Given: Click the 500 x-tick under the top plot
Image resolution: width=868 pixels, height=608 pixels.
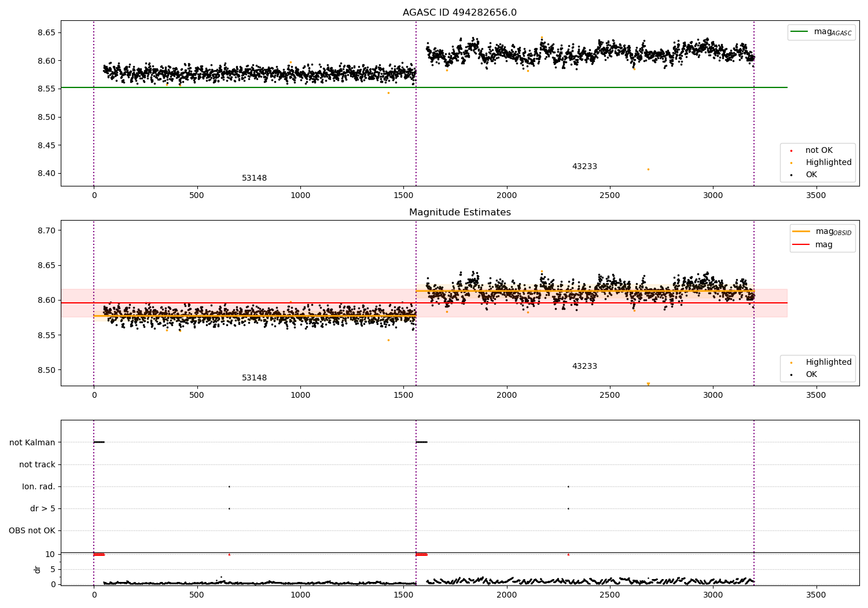Looking at the screenshot, I should [197, 196].
